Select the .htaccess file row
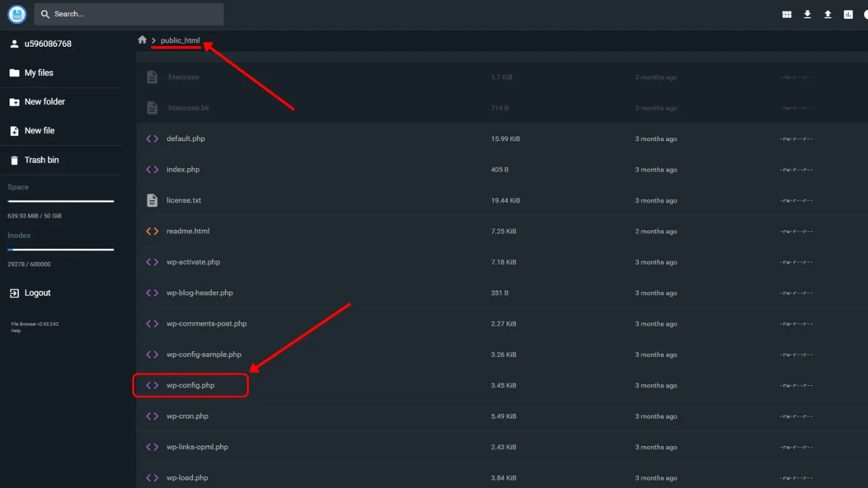This screenshot has height=488, width=868. (502, 77)
